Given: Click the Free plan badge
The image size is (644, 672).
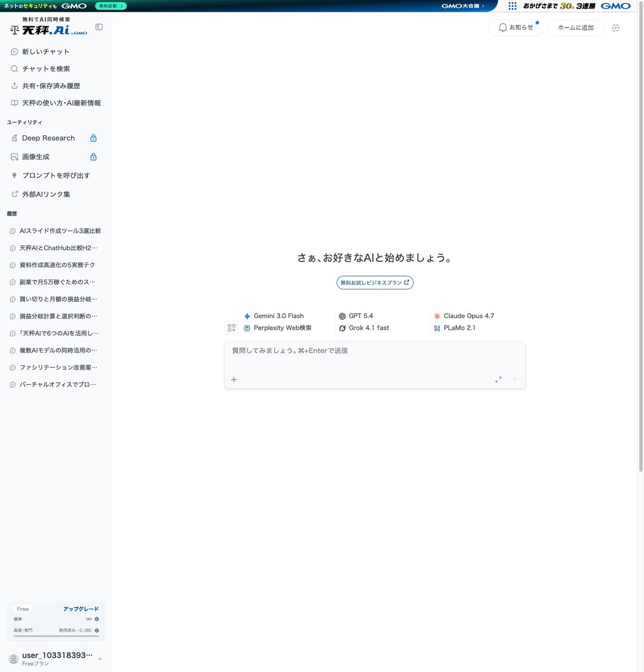Looking at the screenshot, I should tap(23, 609).
